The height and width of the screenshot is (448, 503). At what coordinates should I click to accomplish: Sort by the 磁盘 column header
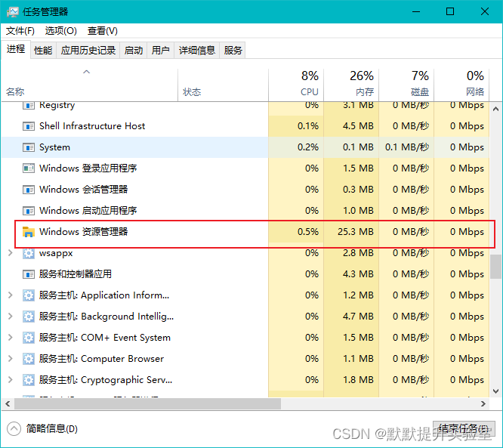tap(406, 85)
